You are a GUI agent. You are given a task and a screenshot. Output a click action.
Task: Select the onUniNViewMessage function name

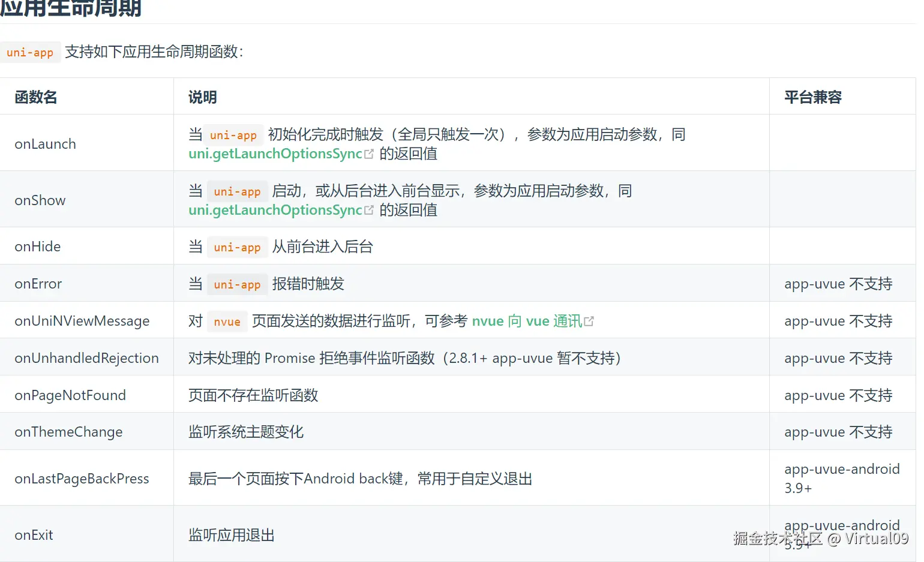click(x=82, y=321)
